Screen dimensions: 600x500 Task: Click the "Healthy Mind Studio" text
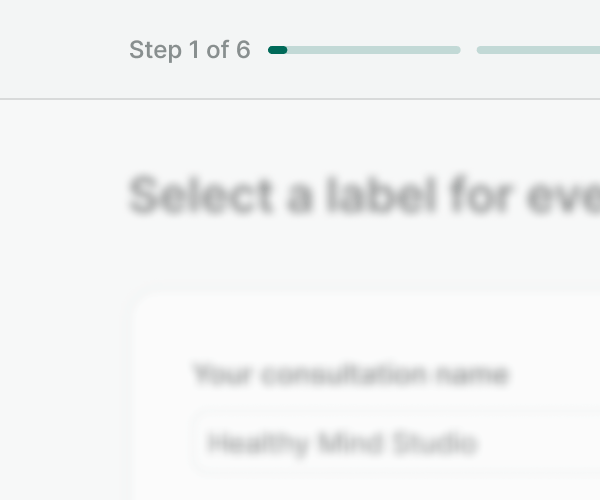pos(342,443)
